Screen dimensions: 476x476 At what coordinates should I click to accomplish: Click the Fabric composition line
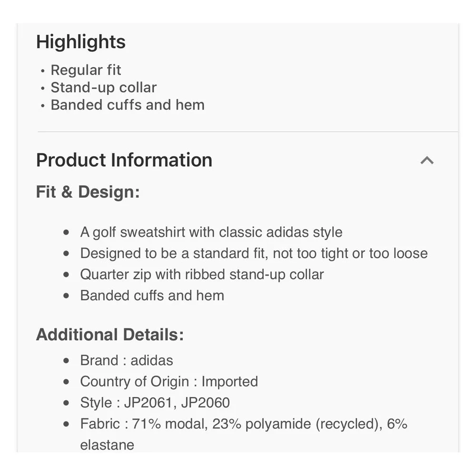coord(244,435)
